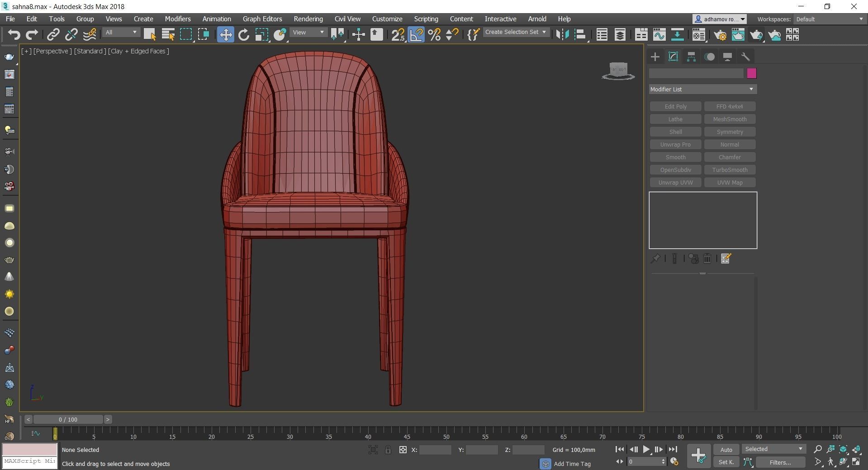Activate Select and Place tool

(x=280, y=35)
